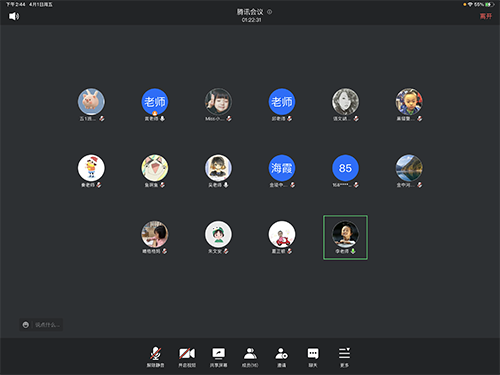This screenshot has width=500, height=375.
Task: Click muted mic icon under girl in pink avatar
Action: click(165, 251)
